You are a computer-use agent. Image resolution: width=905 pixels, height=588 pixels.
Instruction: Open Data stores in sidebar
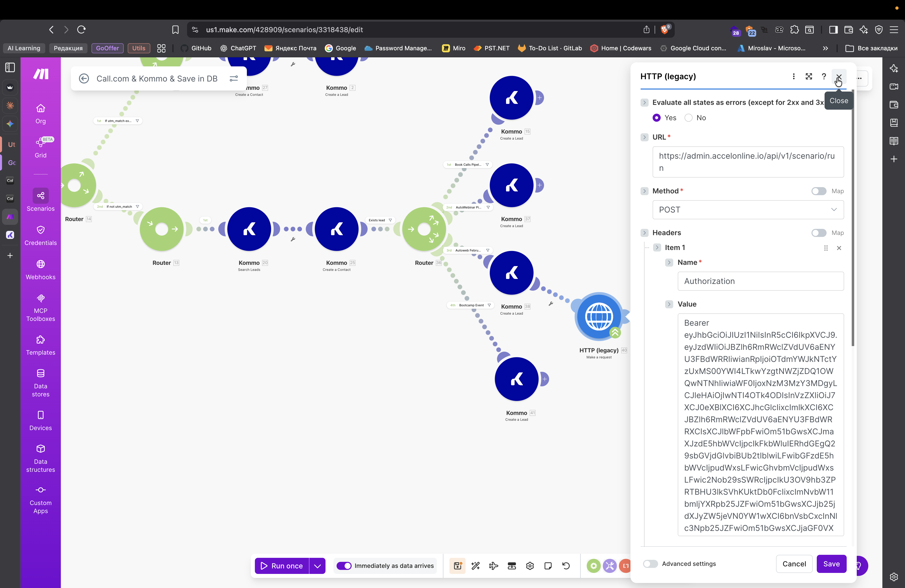tap(41, 382)
